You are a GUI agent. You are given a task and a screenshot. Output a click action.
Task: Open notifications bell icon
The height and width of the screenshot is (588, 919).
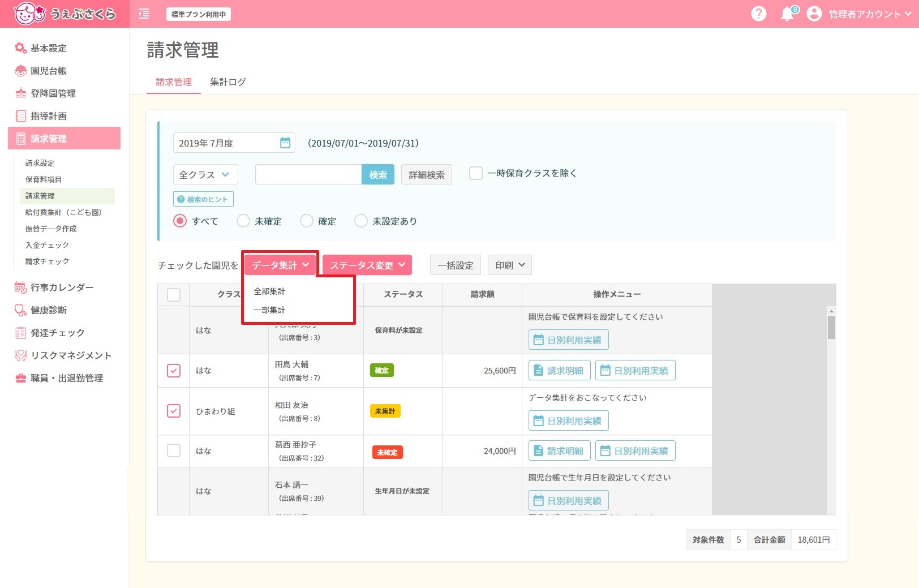click(x=787, y=14)
